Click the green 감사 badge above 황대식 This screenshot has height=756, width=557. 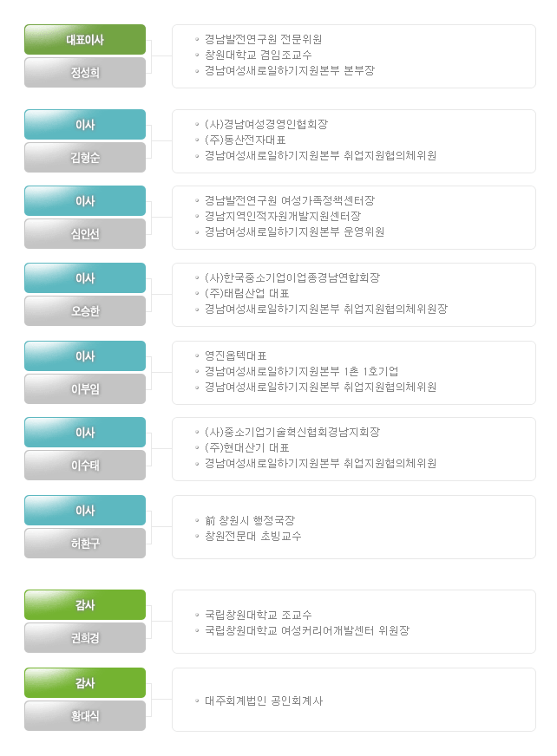(x=85, y=682)
